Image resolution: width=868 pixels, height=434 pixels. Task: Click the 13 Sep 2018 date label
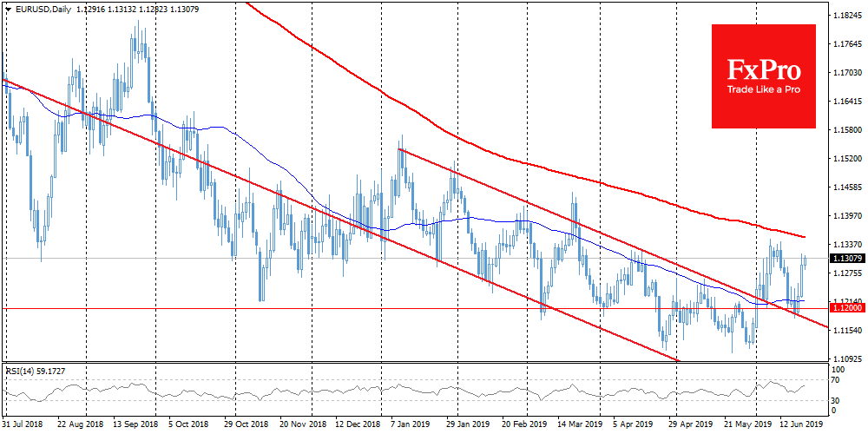(135, 425)
